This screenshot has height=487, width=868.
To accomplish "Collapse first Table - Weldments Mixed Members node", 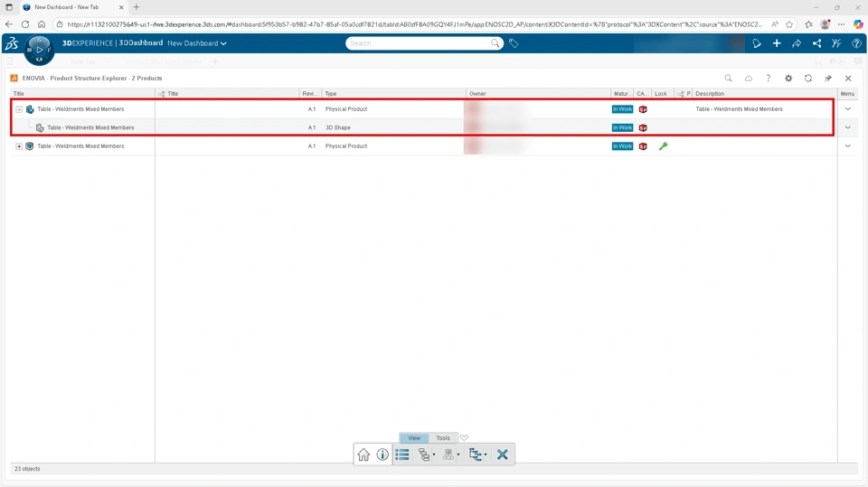I will pos(19,109).
